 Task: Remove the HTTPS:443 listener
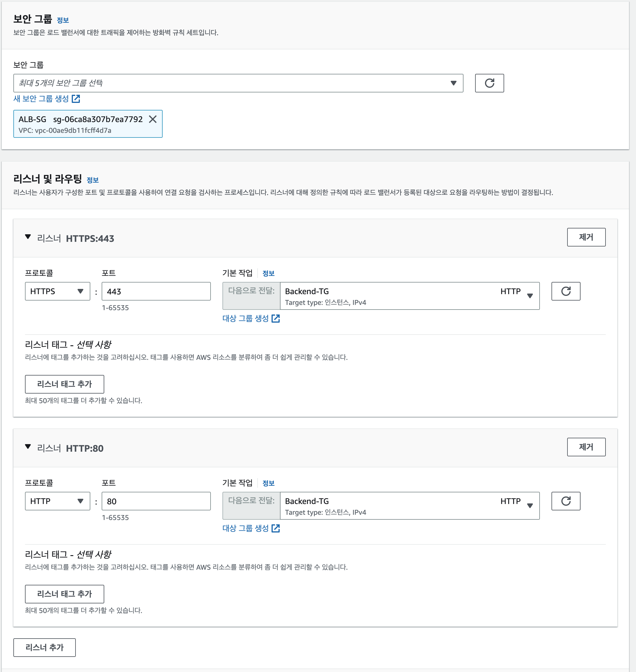point(586,237)
